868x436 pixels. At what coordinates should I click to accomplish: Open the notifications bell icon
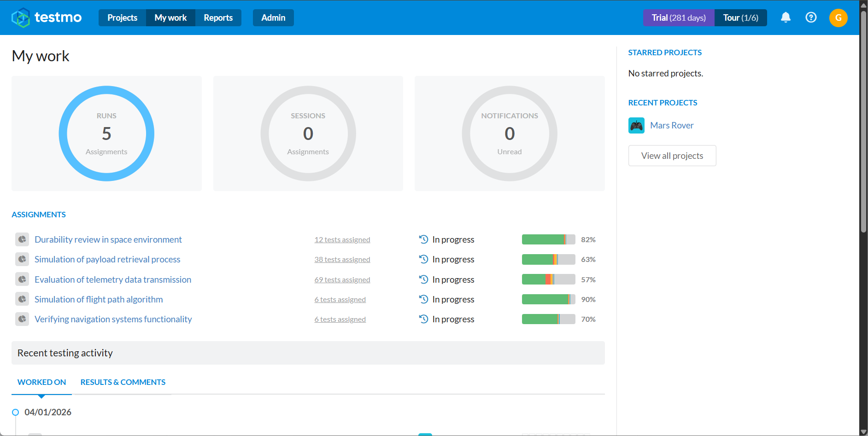click(x=786, y=17)
